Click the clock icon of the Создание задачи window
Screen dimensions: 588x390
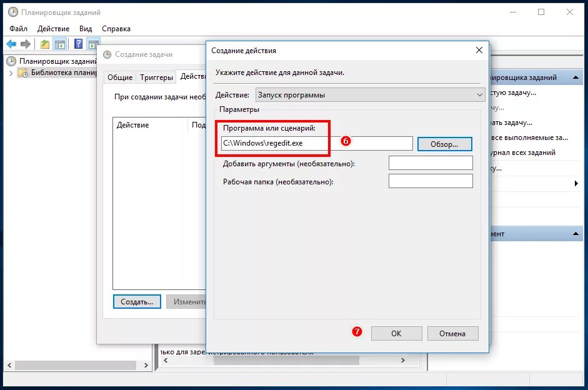click(107, 54)
